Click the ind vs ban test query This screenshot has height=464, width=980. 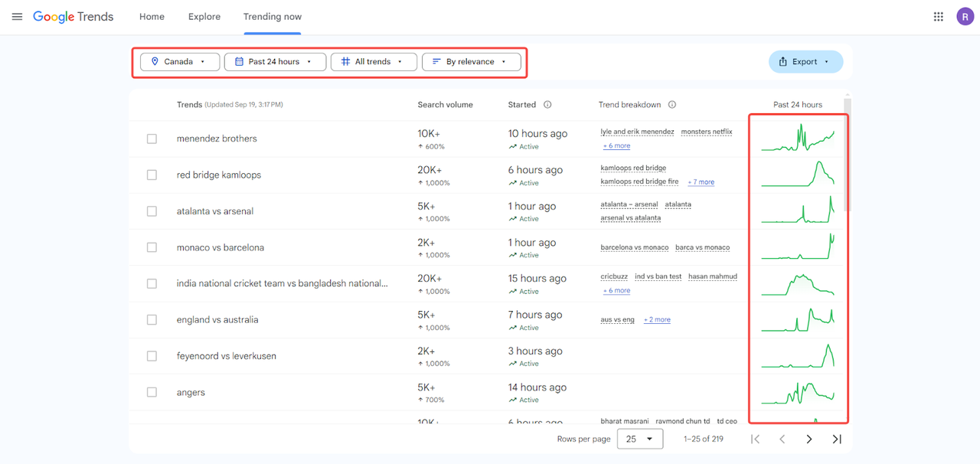click(658, 276)
